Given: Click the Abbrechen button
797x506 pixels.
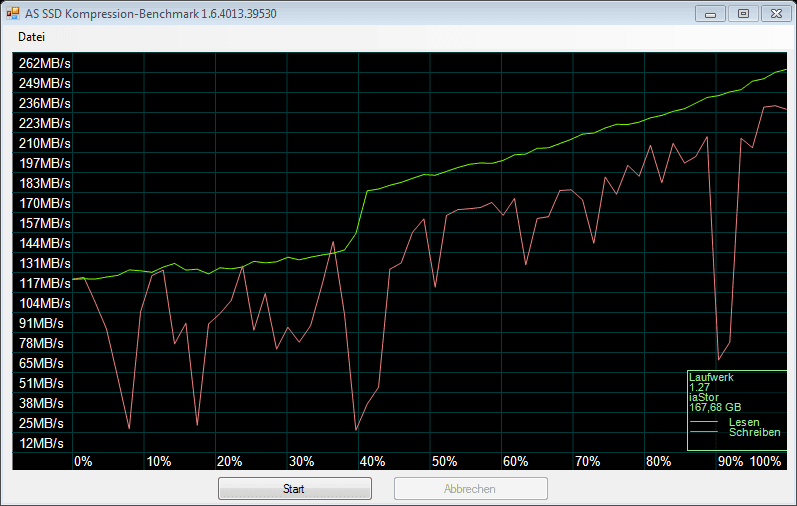Looking at the screenshot, I should [470, 489].
